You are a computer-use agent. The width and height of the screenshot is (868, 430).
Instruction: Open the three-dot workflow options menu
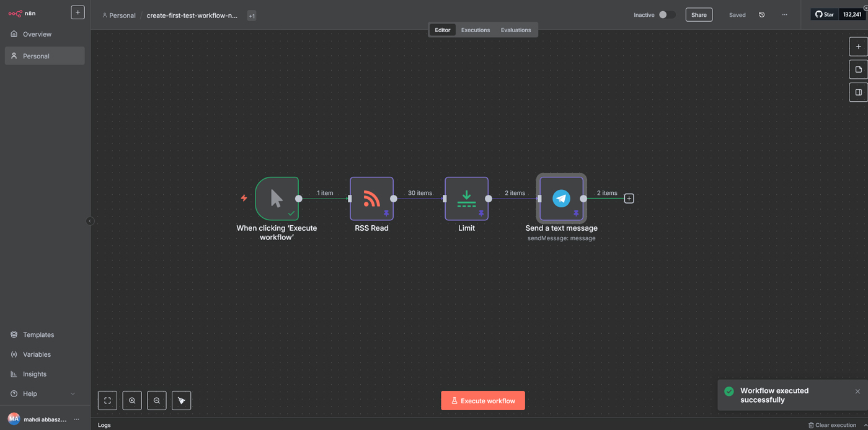(x=784, y=15)
